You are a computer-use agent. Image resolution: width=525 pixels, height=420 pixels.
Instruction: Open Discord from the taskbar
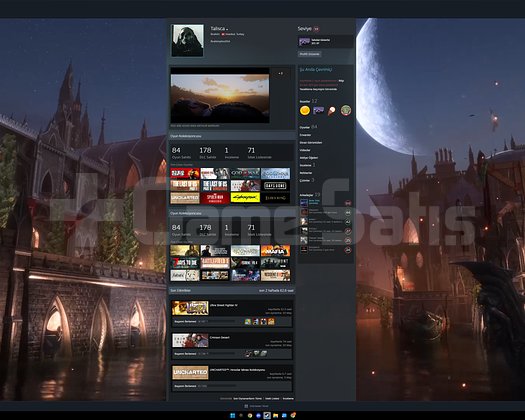point(258,415)
